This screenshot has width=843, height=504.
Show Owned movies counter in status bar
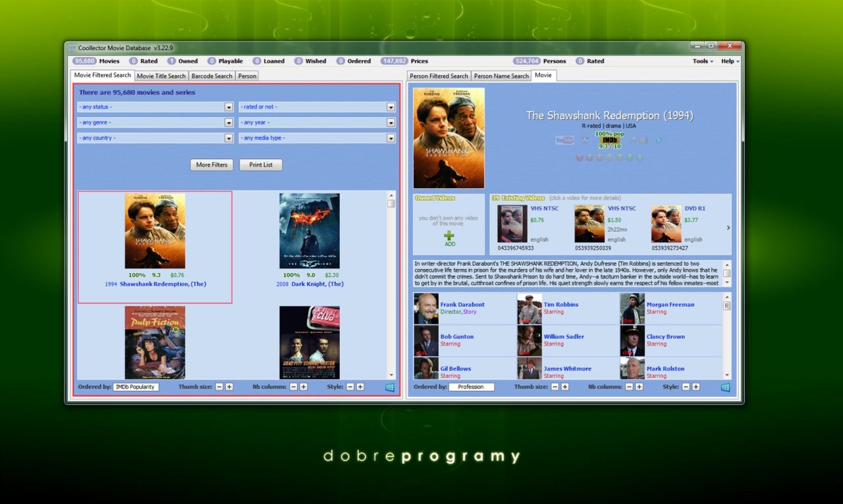pos(182,61)
